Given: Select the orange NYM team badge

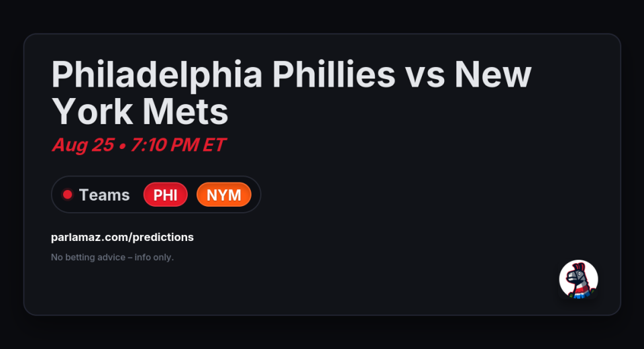Looking at the screenshot, I should pyautogui.click(x=224, y=195).
